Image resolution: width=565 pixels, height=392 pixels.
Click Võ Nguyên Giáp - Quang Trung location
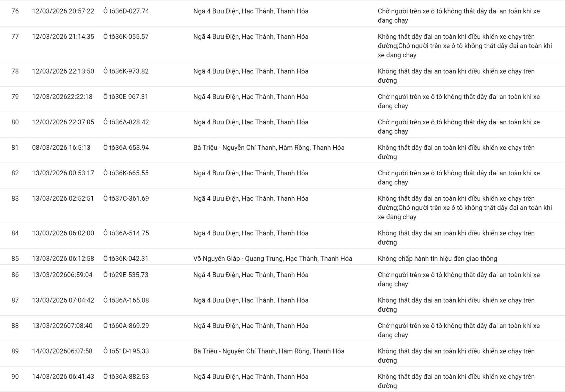pos(272,258)
